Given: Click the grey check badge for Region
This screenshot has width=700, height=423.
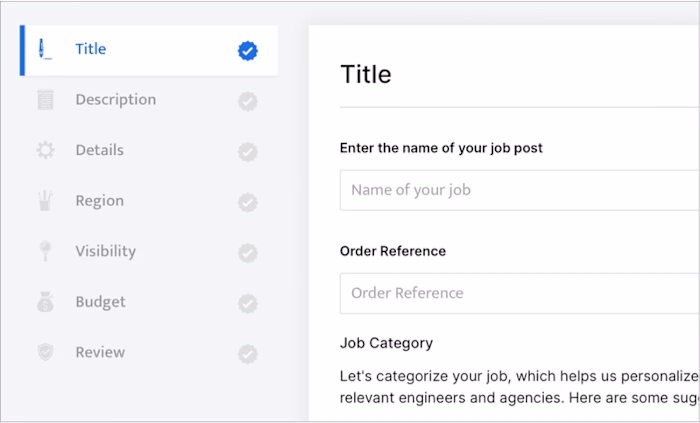Looking at the screenshot, I should [x=248, y=202].
